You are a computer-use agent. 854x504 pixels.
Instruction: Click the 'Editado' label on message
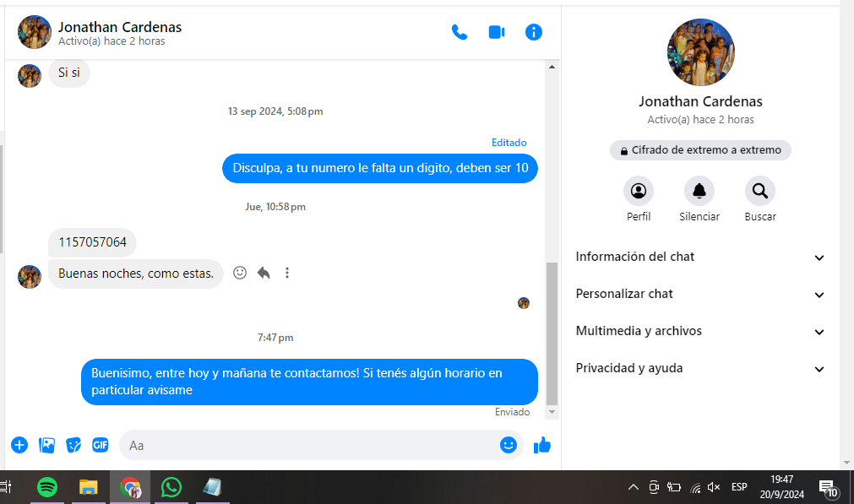click(x=509, y=143)
